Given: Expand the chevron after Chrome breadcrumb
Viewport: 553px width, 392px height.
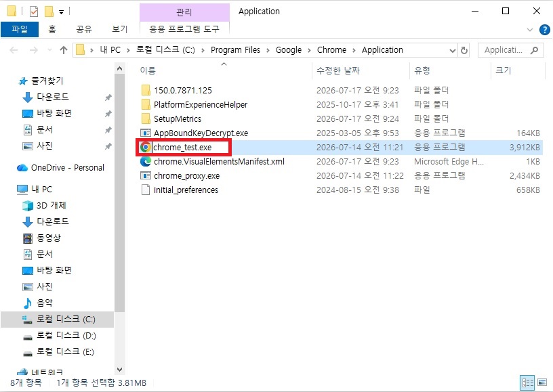Looking at the screenshot, I should 354,50.
